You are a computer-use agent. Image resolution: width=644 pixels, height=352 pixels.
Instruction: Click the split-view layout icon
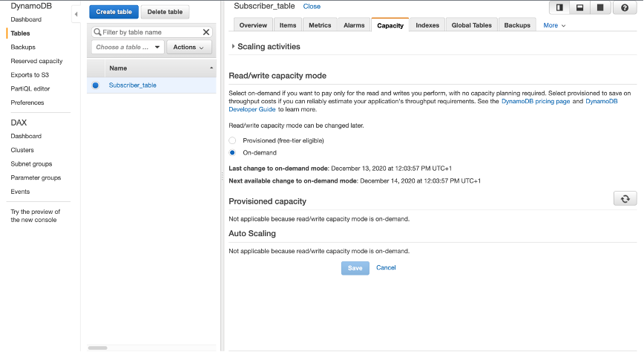click(x=559, y=7)
